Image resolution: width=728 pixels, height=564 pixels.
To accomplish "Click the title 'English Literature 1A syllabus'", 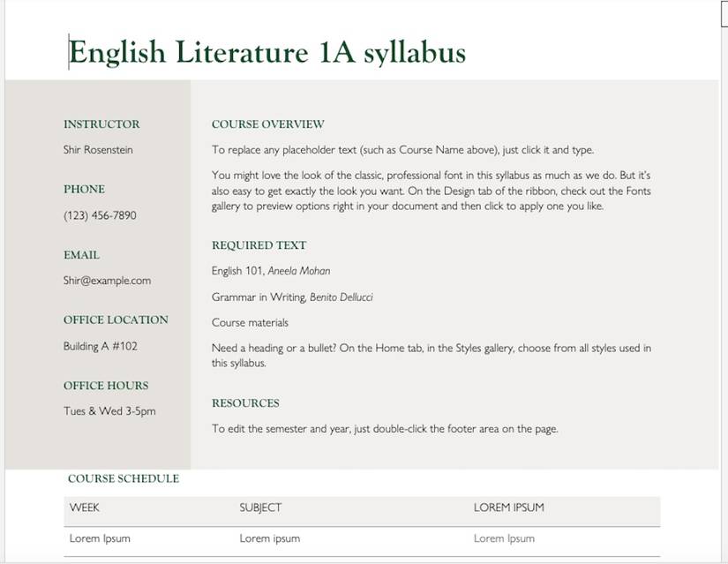I will [x=267, y=52].
